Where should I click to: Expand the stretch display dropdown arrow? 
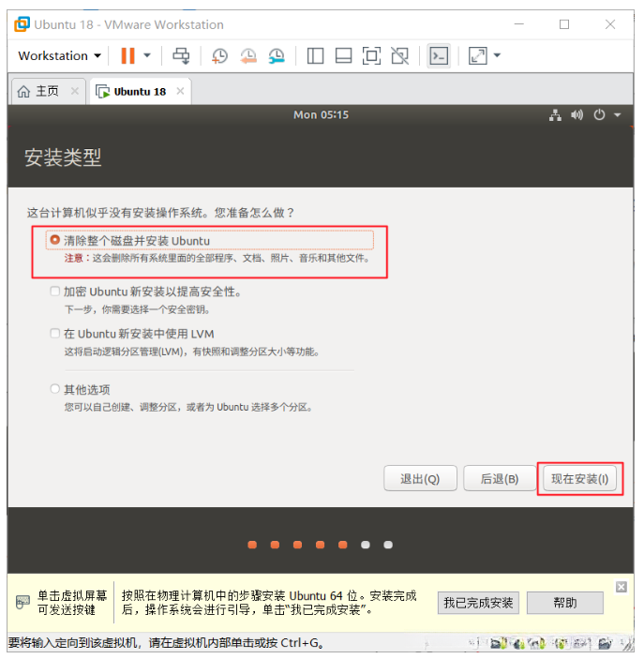(x=497, y=55)
